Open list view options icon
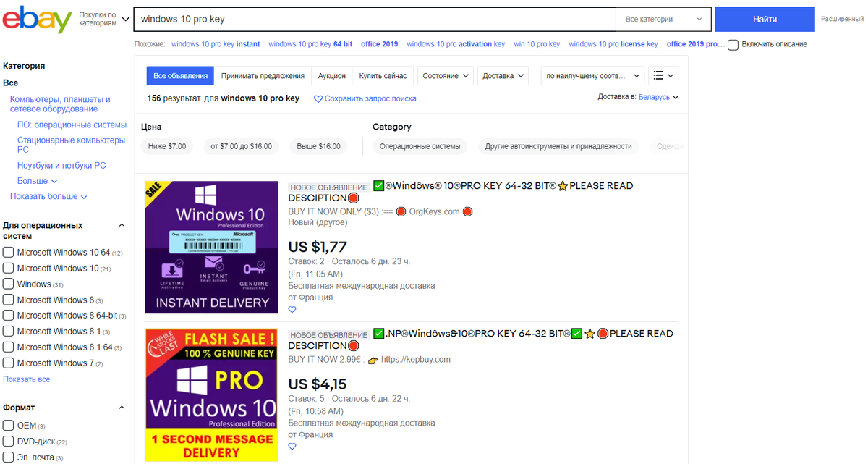This screenshot has height=464, width=868. (663, 75)
